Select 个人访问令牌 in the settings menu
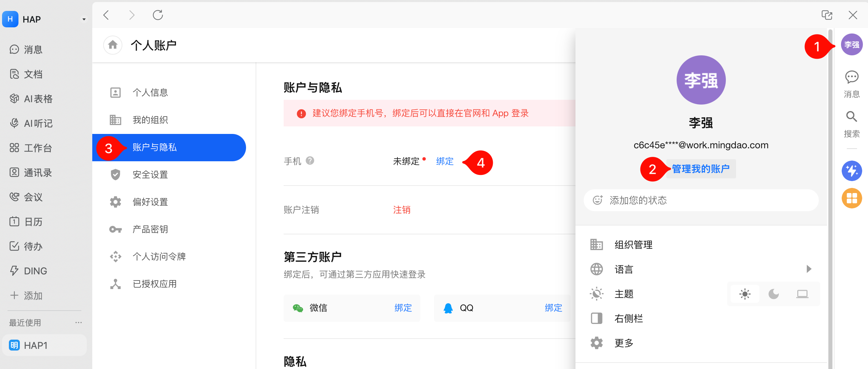Image resolution: width=868 pixels, height=369 pixels. click(169, 257)
